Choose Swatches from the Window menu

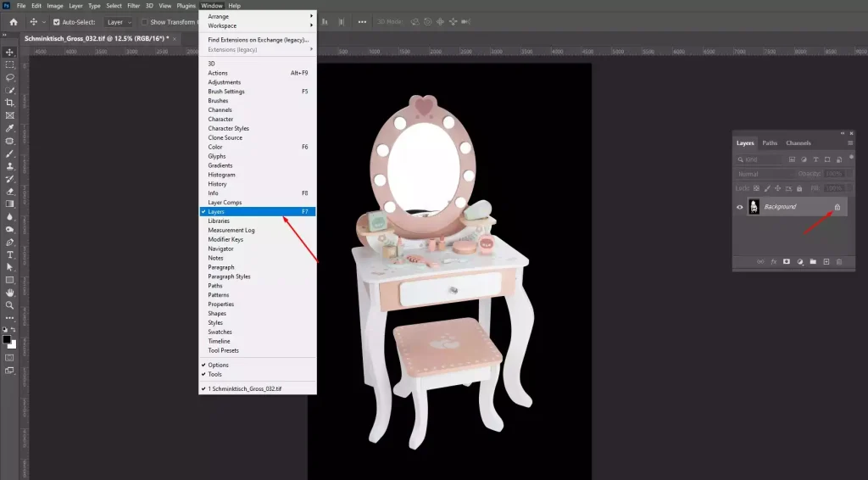point(258,332)
